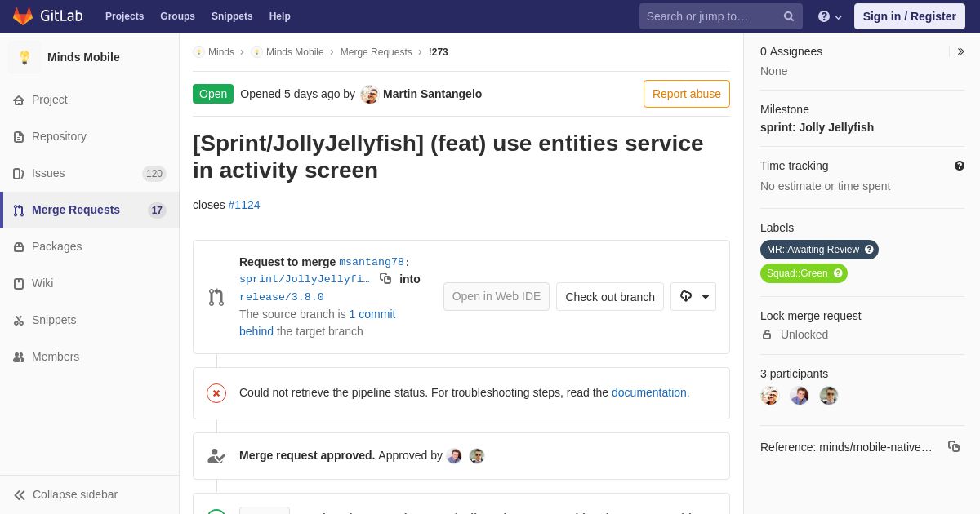Open the Help question mark menu
980x514 pixels.
[830, 16]
